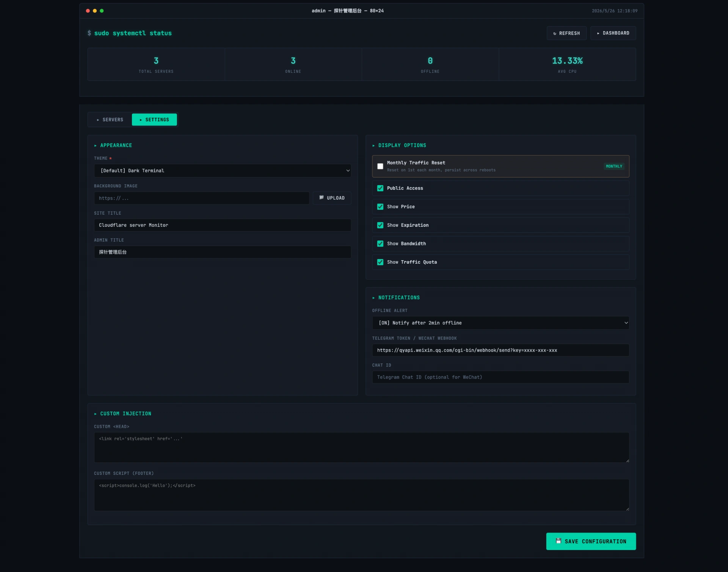Screen dimensions: 728x572
Task: Select the Settings tab
Action: (x=154, y=120)
